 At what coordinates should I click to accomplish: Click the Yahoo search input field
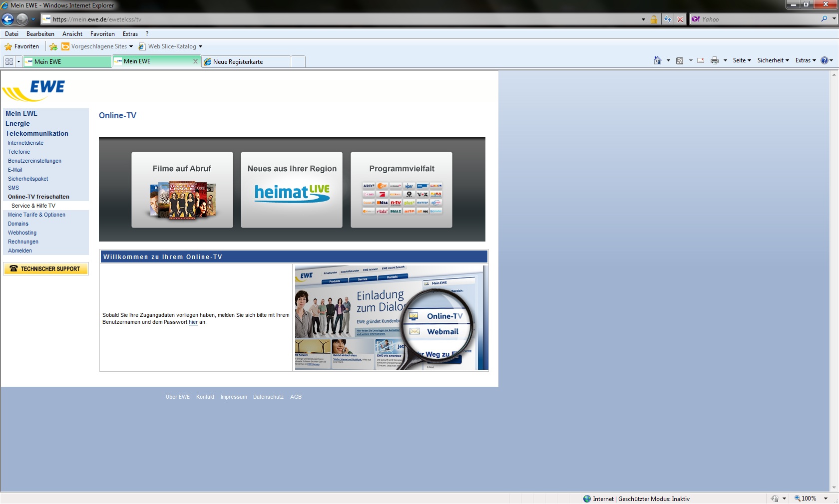point(759,19)
